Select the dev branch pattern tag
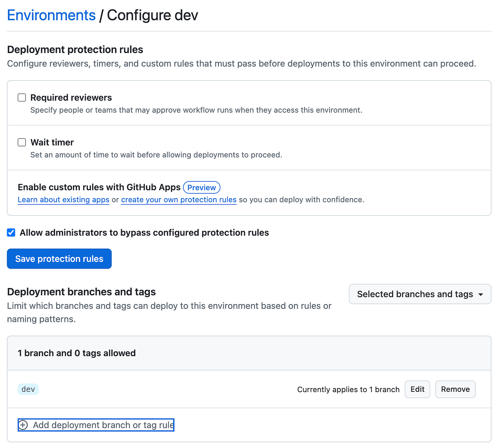 pyautogui.click(x=28, y=389)
